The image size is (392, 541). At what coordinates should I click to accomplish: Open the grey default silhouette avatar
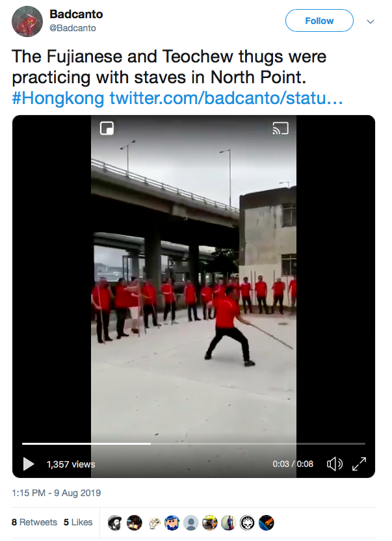click(x=191, y=523)
